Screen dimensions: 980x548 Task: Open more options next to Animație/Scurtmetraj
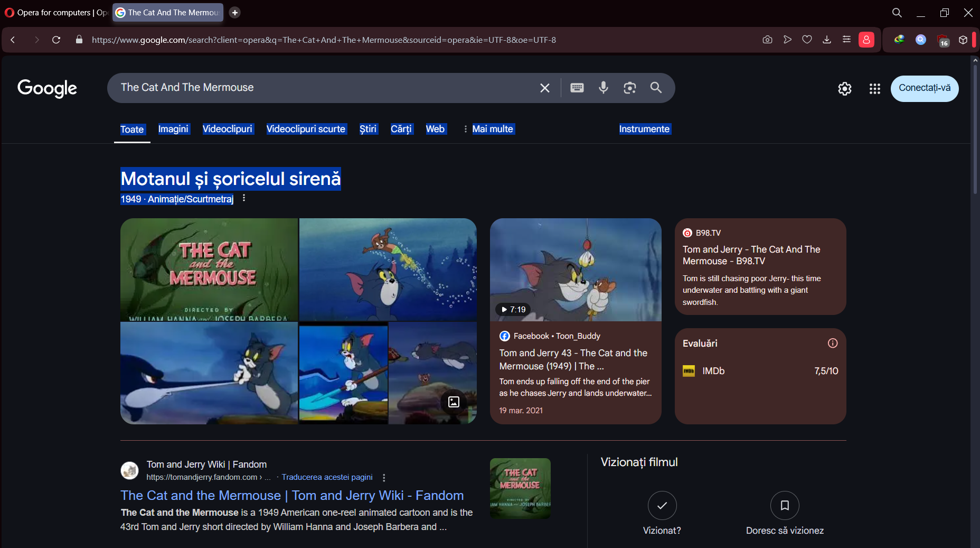pyautogui.click(x=244, y=198)
